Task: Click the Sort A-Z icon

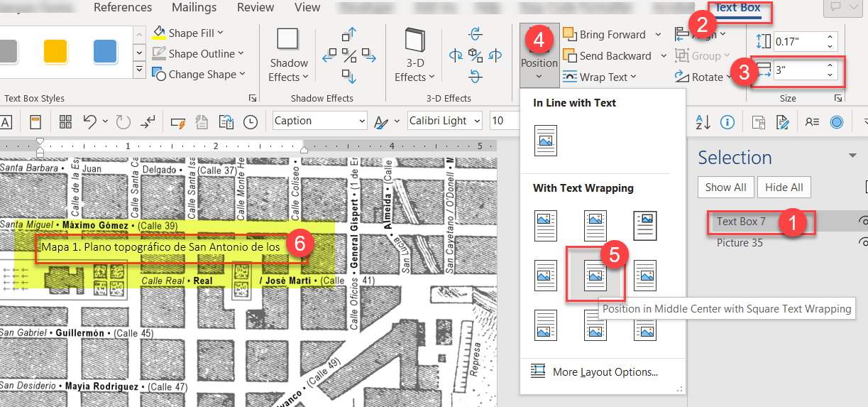Action: click(703, 121)
